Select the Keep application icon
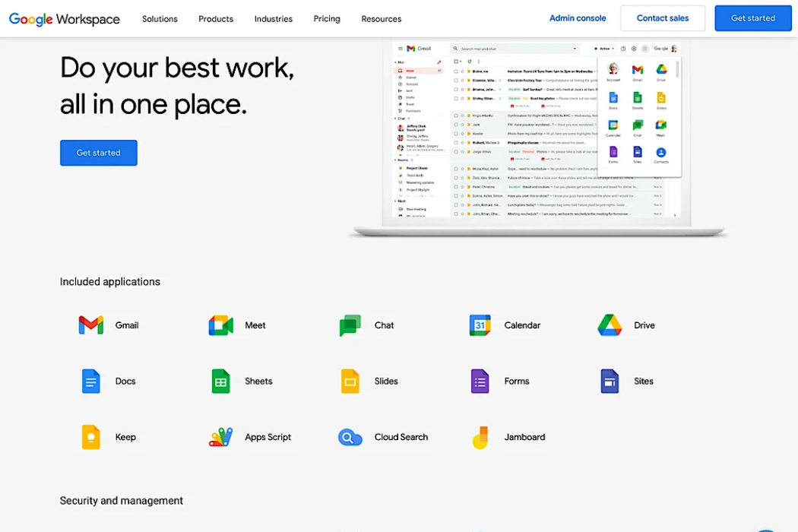 tap(90, 437)
